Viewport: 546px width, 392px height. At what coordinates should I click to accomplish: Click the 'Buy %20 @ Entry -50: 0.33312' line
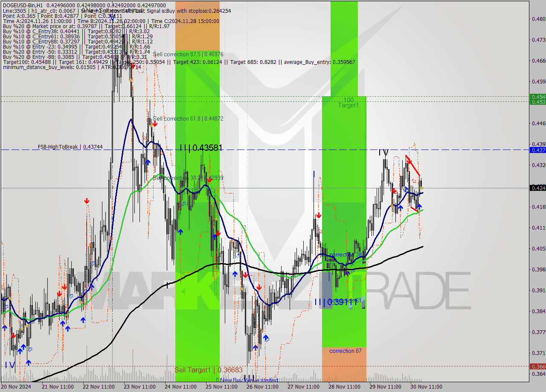(76, 52)
